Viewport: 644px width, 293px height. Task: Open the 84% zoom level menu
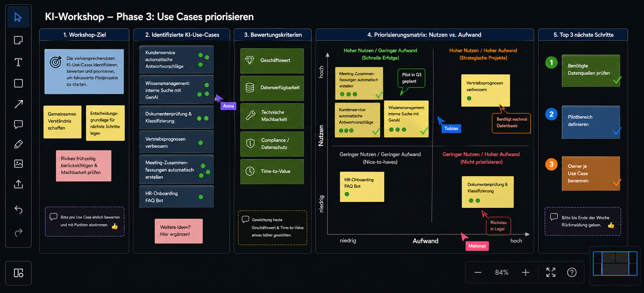pyautogui.click(x=501, y=273)
